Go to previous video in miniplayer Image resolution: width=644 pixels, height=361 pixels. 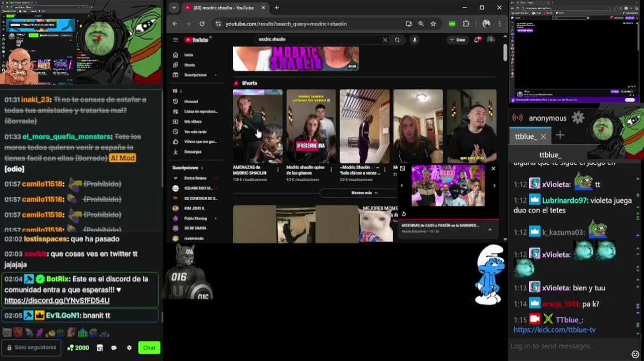(x=402, y=186)
